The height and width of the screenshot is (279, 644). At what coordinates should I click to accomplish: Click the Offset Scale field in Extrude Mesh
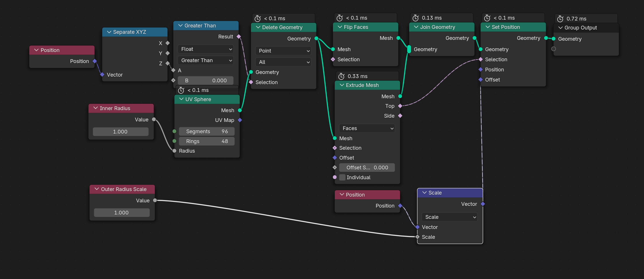click(367, 168)
